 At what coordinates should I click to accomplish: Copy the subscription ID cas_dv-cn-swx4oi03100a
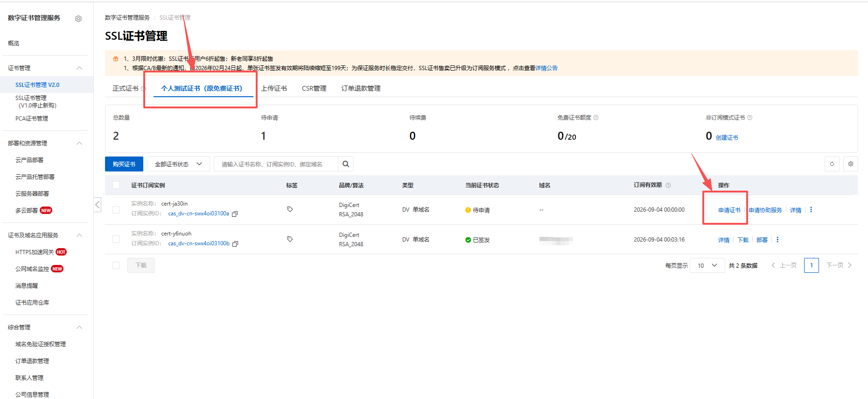coord(235,214)
